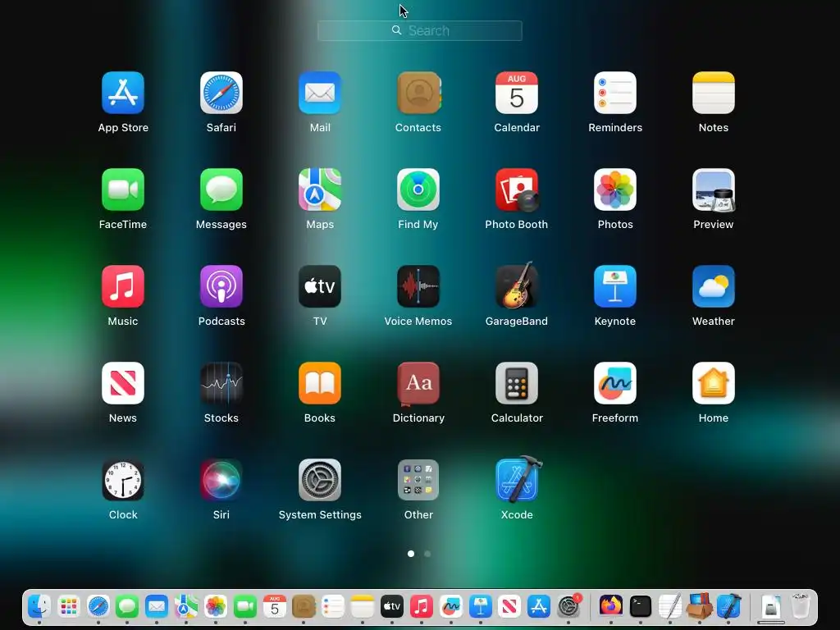Open the Dictionary app
Image resolution: width=840 pixels, height=630 pixels.
418,384
